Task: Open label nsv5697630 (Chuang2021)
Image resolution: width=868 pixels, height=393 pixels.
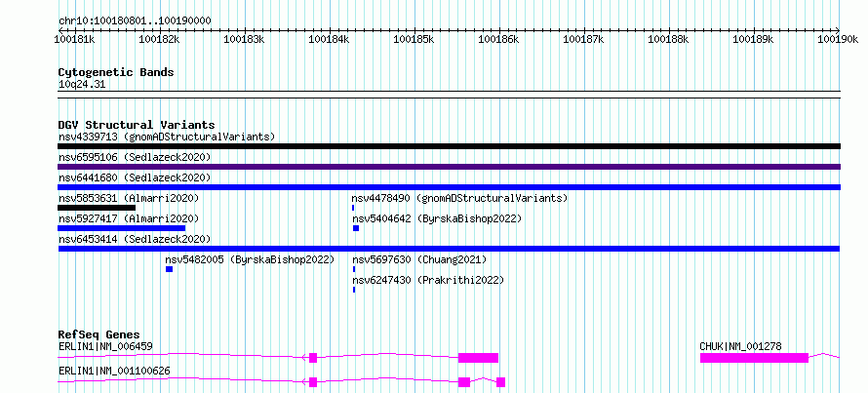Action: [x=420, y=259]
